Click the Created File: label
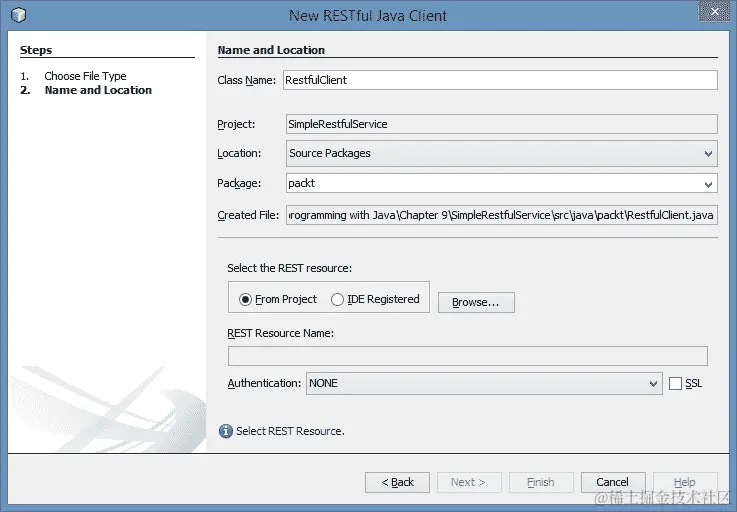 coord(248,215)
